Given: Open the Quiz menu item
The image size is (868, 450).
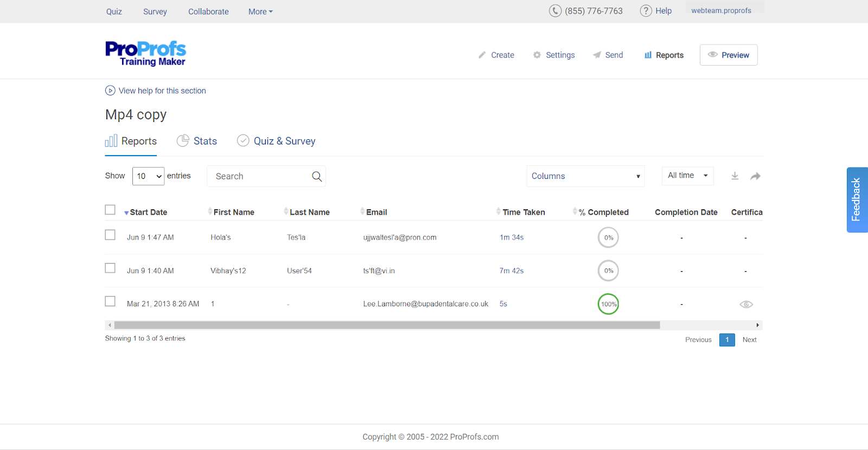Looking at the screenshot, I should coord(114,11).
